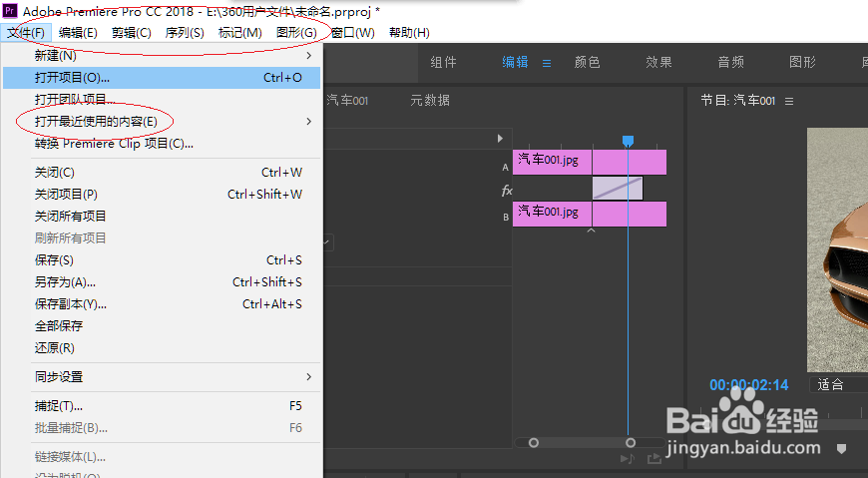Screen dimensions: 868x478
Task: Open the 节目: 汽车001 panel menu icon
Action: coord(789,102)
